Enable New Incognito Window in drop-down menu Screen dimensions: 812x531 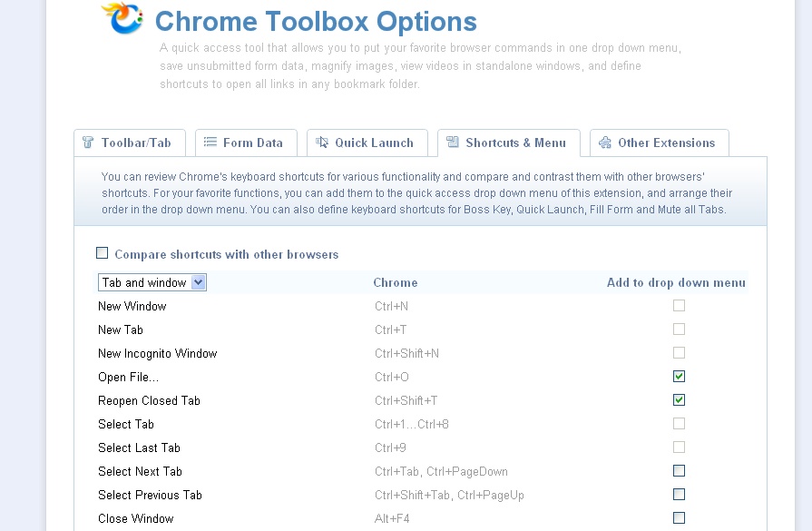pos(679,353)
